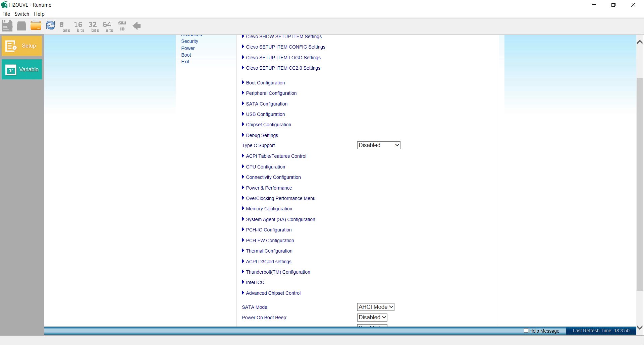Click the scrollbar down arrow
Image resolution: width=644 pixels, height=345 pixels.
click(640, 328)
